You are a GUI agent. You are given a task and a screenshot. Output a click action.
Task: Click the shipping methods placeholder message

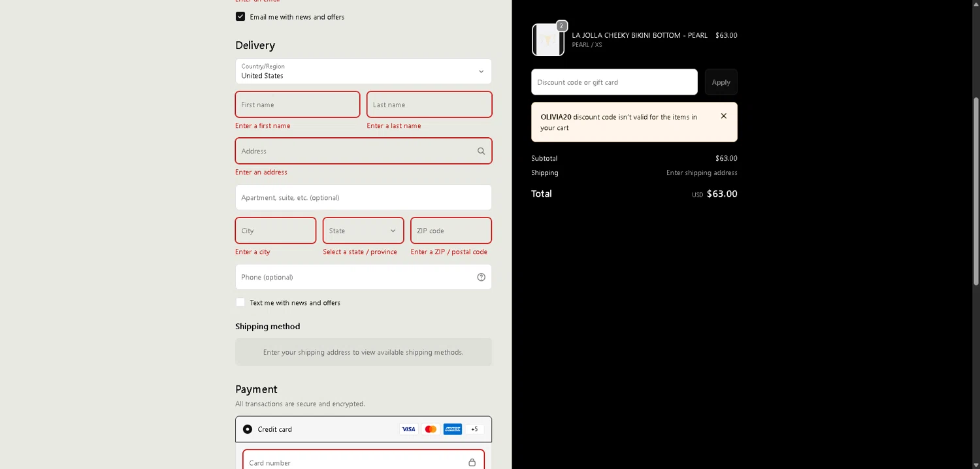(x=363, y=352)
